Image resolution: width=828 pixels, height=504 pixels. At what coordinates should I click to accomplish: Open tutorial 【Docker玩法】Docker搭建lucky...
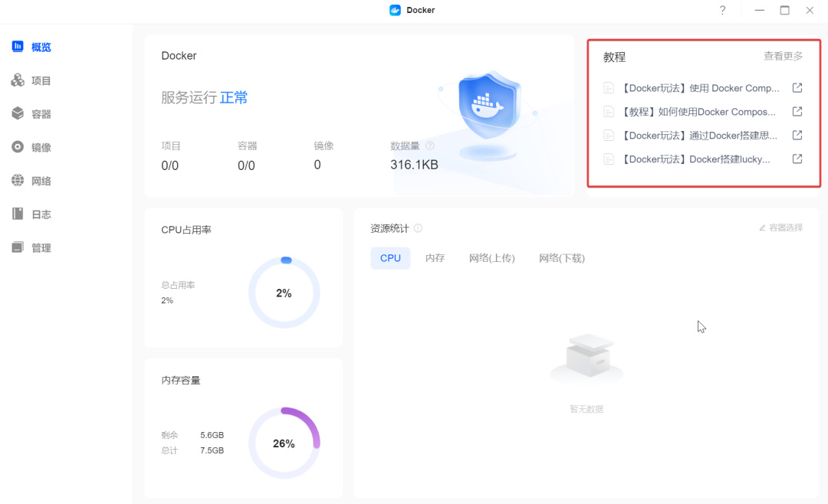click(x=695, y=159)
